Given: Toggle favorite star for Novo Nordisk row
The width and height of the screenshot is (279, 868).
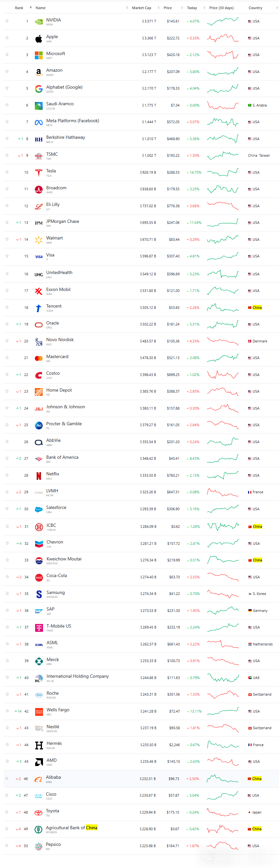Looking at the screenshot, I should pyautogui.click(x=7, y=341).
